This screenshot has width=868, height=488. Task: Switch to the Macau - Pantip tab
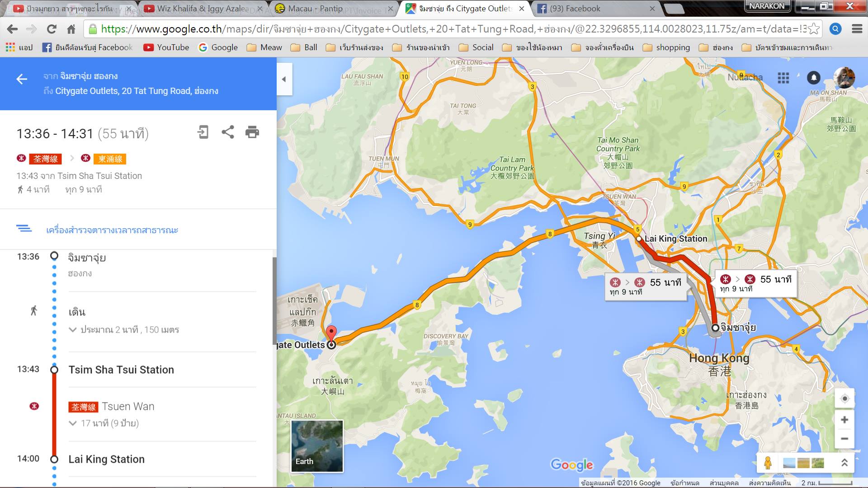(x=332, y=9)
